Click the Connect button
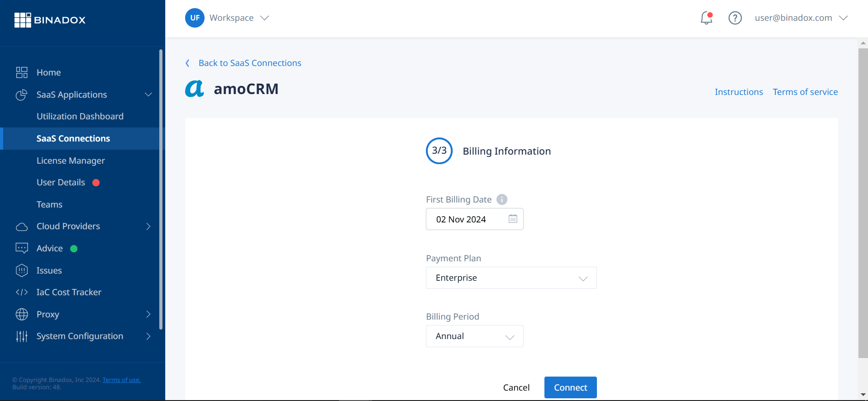868x401 pixels. pos(570,387)
